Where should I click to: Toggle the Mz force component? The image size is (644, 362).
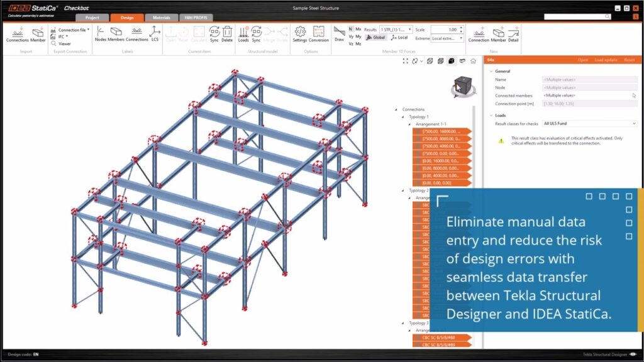(358, 43)
